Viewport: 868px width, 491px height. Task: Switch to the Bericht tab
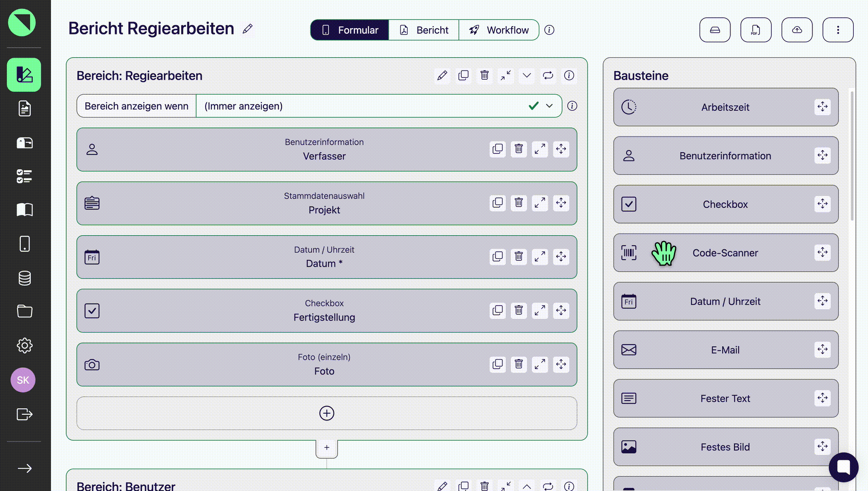[x=424, y=30]
